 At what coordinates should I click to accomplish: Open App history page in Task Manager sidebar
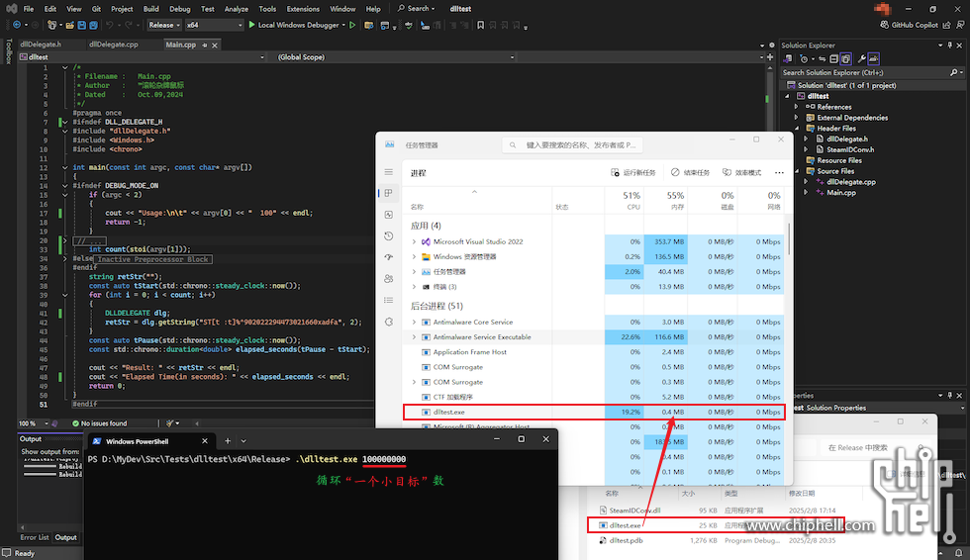[388, 236]
